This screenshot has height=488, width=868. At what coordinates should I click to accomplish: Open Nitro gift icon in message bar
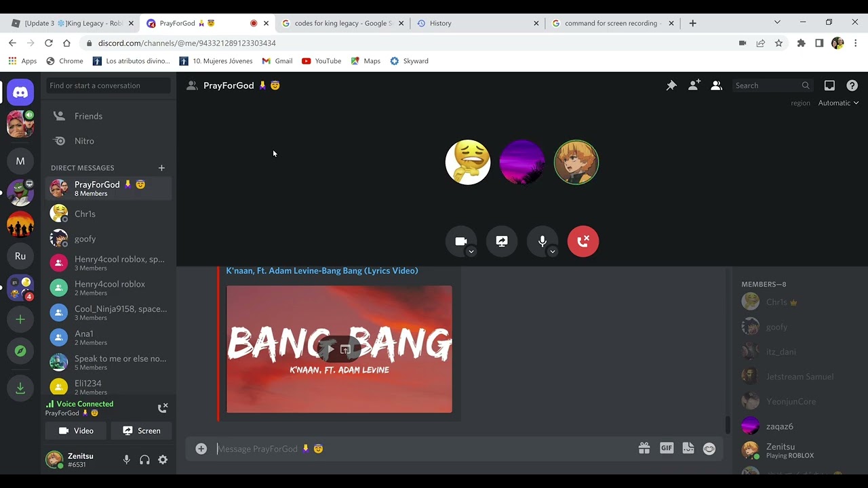[644, 448]
